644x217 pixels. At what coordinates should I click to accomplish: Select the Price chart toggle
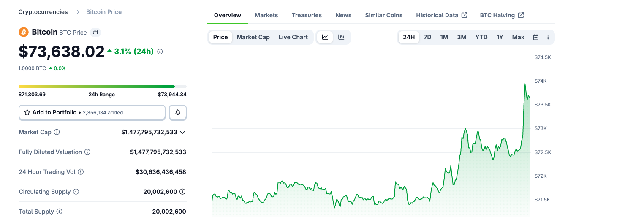click(220, 37)
